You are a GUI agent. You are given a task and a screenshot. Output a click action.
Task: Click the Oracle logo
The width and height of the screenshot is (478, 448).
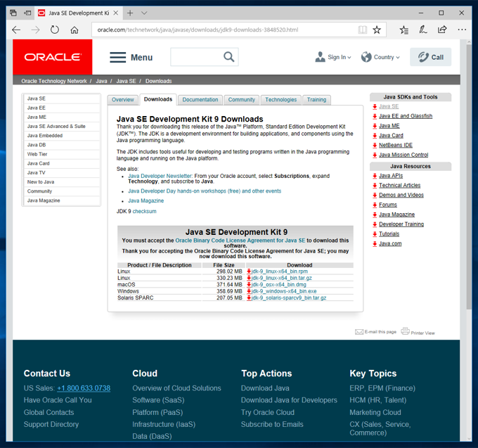53,57
